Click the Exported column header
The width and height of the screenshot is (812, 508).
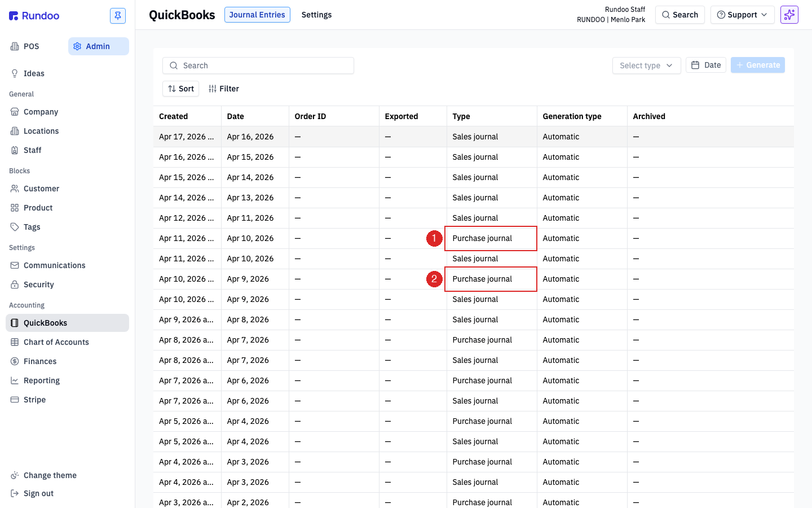coord(413,116)
